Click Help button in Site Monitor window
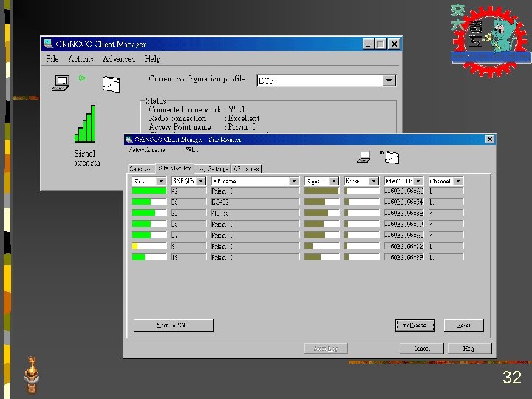 click(470, 348)
